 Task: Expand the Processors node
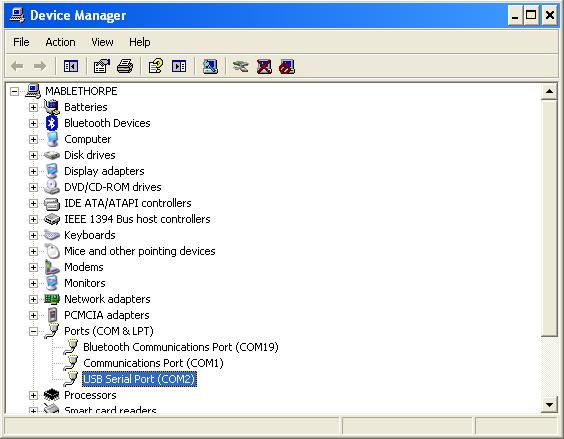(33, 395)
